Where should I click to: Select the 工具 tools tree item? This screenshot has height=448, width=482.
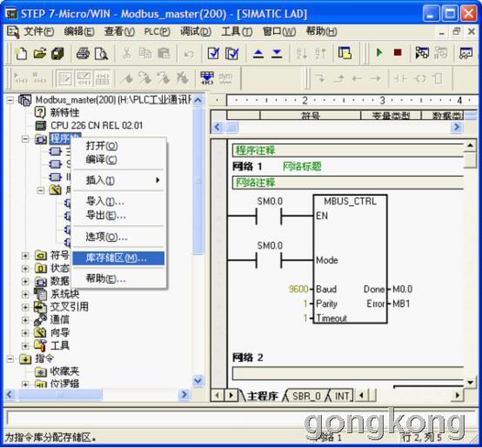60,345
